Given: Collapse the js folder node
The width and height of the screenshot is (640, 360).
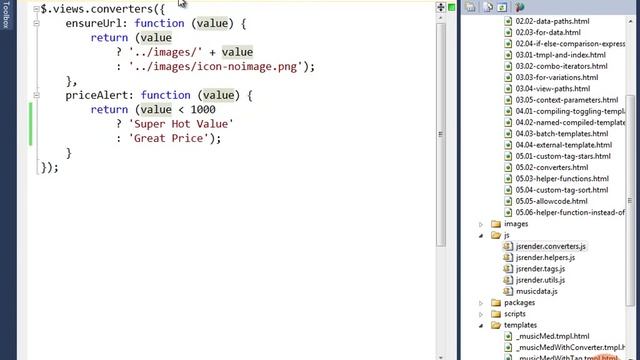Looking at the screenshot, I should click(481, 236).
